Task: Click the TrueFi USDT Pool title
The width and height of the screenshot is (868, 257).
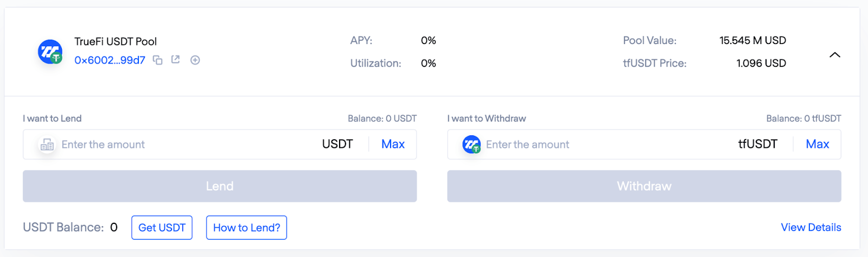Action: point(116,41)
